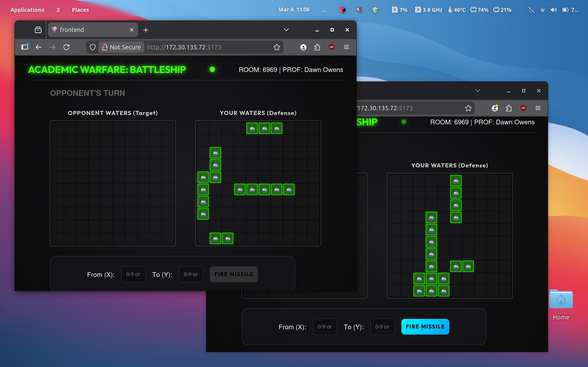Screen dimensions: 588x367
Task: Open the Firefox View tab list icon
Action: [38, 30]
